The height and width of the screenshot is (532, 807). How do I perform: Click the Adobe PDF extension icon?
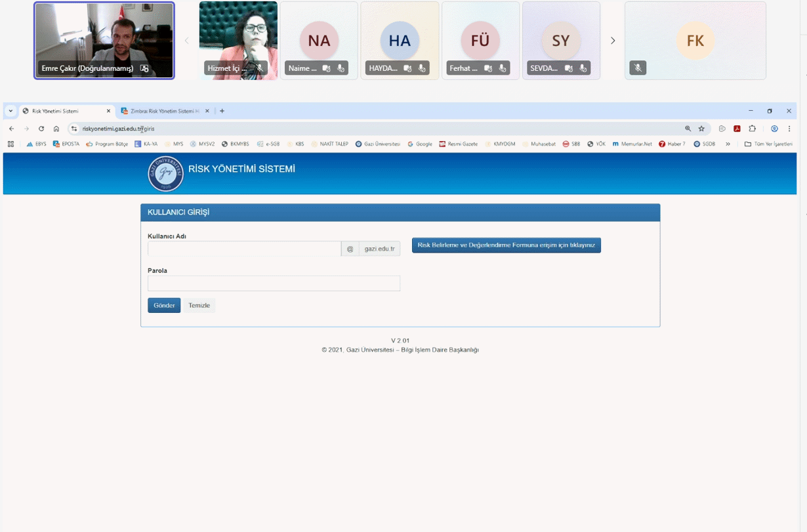click(737, 129)
